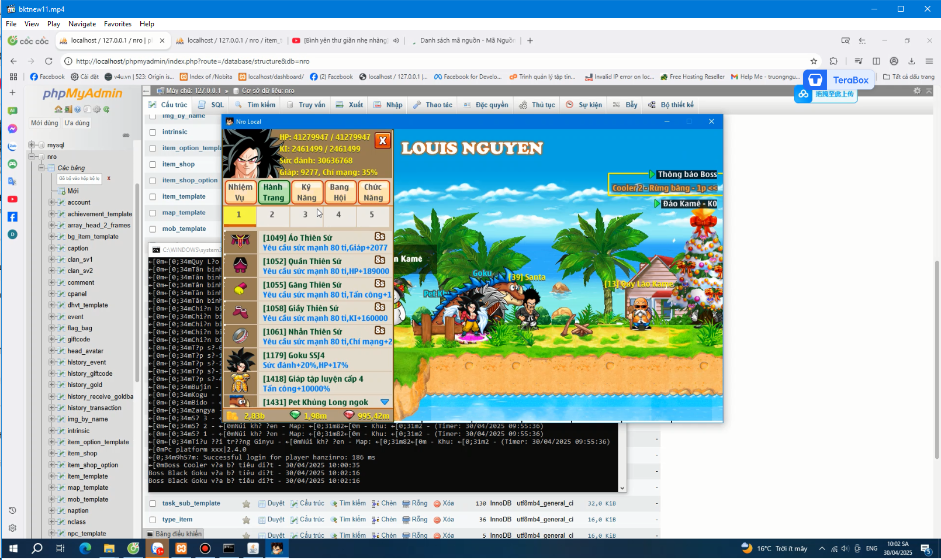The height and width of the screenshot is (560, 941).
Task: Open taskbar search magnifier
Action: pyautogui.click(x=37, y=548)
